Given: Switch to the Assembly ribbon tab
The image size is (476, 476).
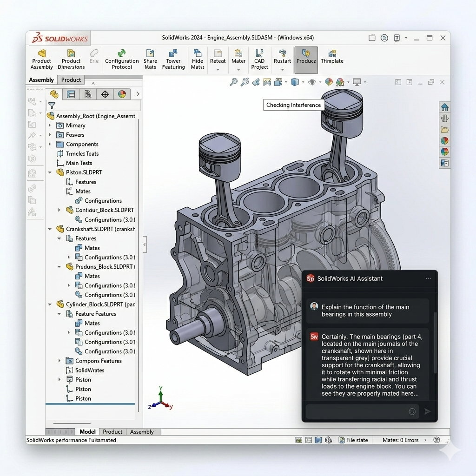Looking at the screenshot, I should pos(41,80).
